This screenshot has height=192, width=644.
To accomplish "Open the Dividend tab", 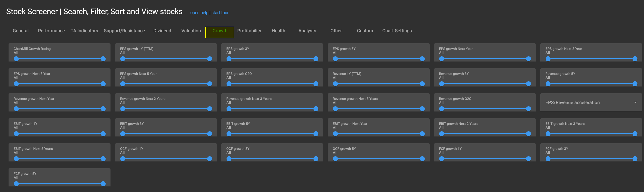I will [162, 31].
